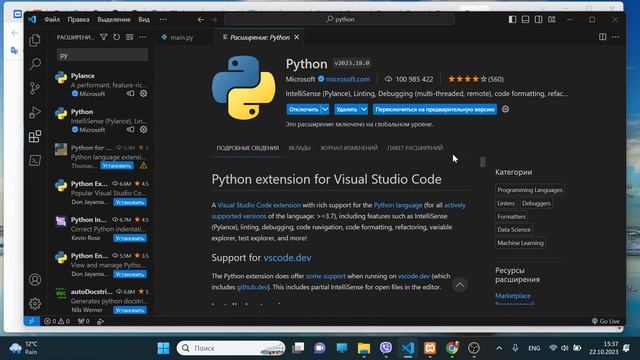Click the extension page scrollbar thumb

pyautogui.click(x=483, y=162)
